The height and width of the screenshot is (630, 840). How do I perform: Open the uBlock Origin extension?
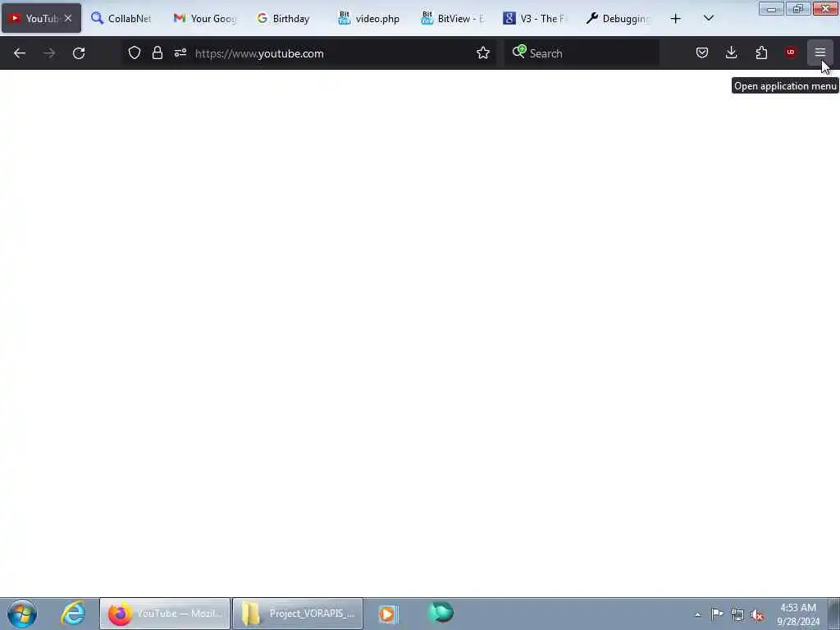pyautogui.click(x=791, y=52)
